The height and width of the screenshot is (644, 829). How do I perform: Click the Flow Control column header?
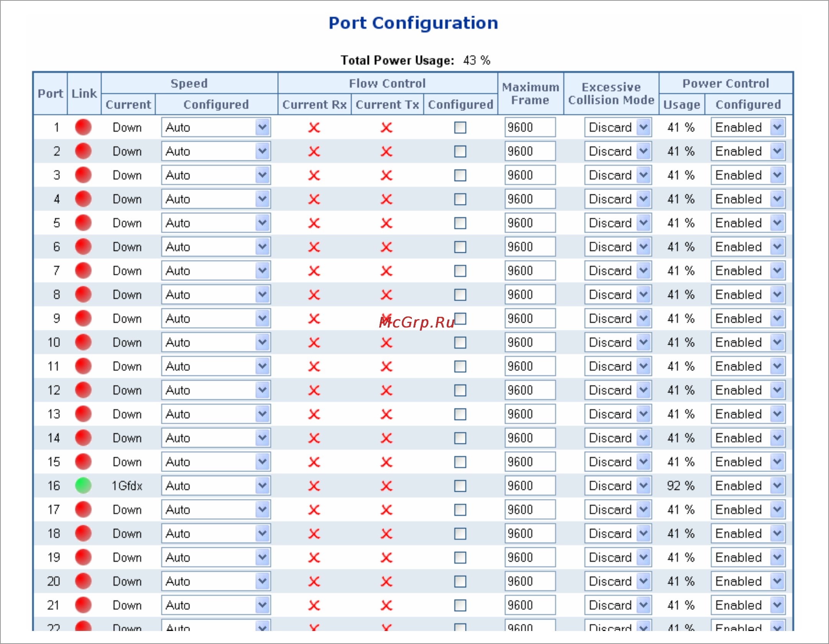(x=387, y=83)
